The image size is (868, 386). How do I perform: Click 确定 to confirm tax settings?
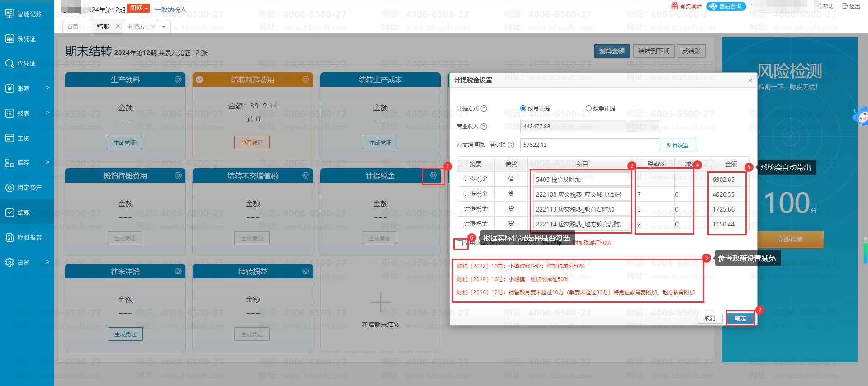[740, 319]
